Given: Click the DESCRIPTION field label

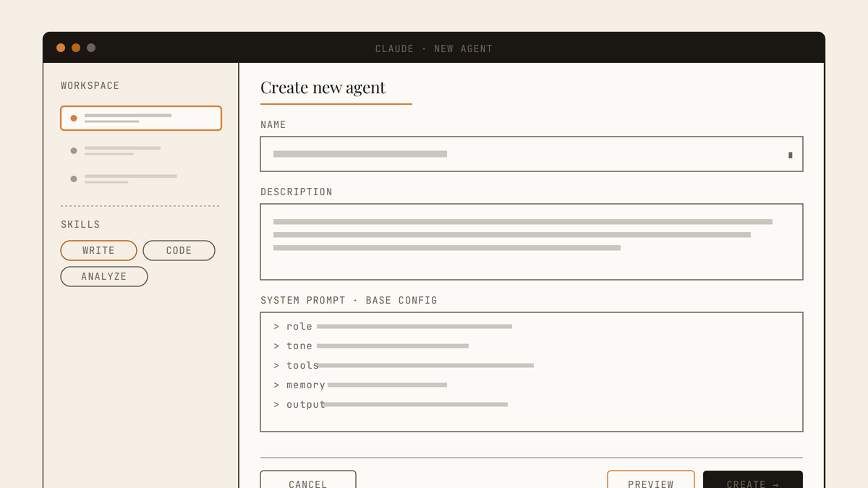Looking at the screenshot, I should pos(297,192).
